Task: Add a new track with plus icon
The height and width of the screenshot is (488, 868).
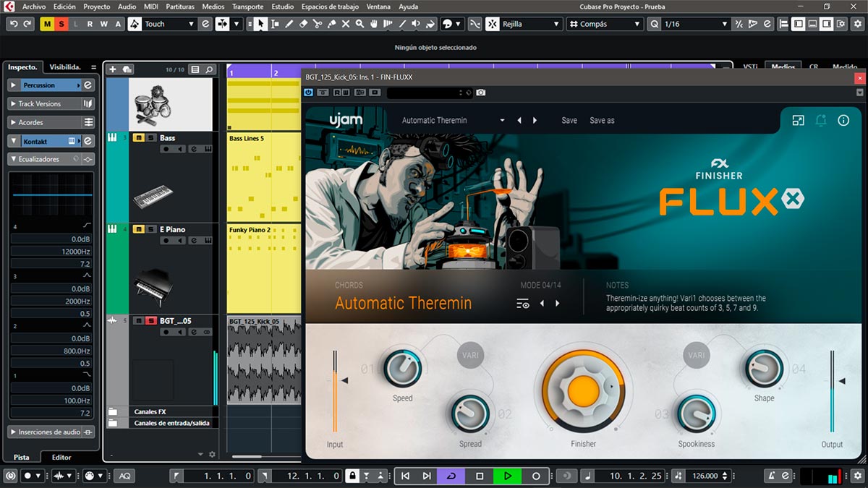Action: click(x=112, y=69)
